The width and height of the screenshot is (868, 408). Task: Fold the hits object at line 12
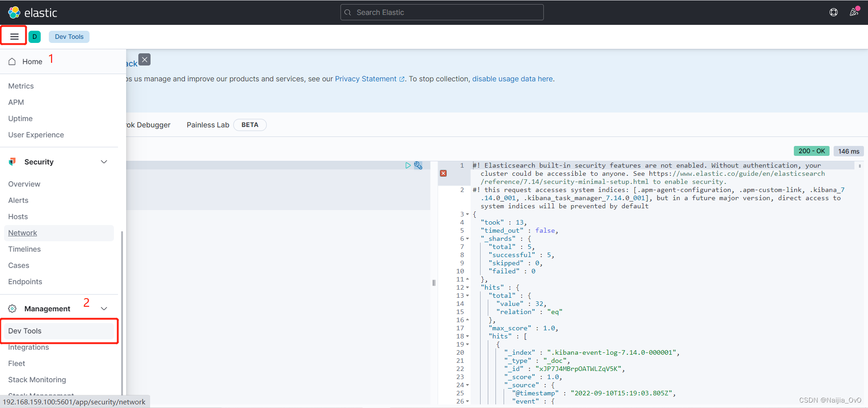click(467, 287)
